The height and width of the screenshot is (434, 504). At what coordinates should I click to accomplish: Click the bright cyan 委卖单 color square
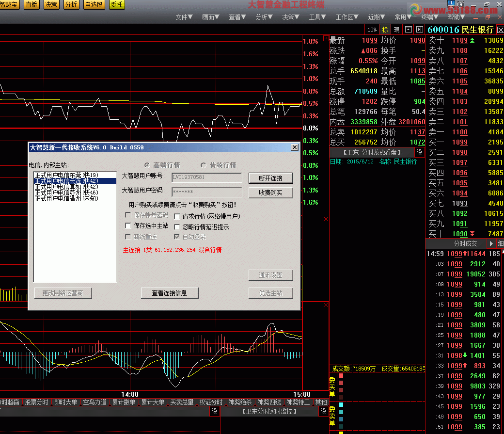tap(341, 405)
